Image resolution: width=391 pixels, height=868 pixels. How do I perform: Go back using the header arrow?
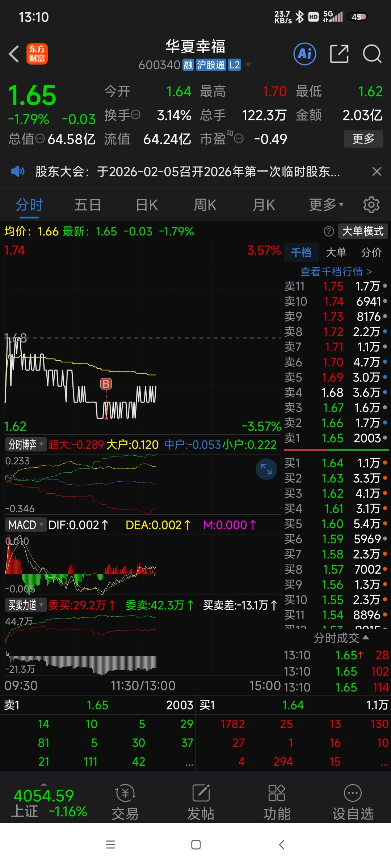pyautogui.click(x=14, y=54)
